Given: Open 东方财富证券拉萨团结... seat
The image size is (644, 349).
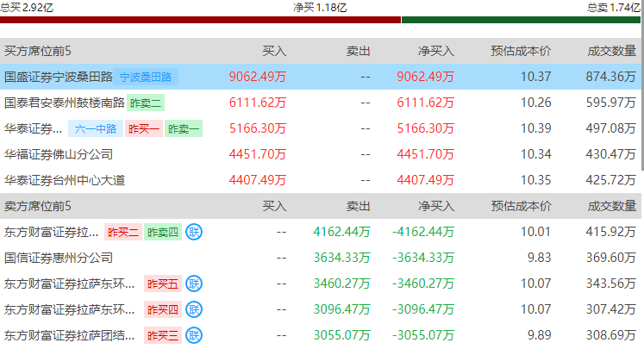Looking at the screenshot, I should point(70,335).
